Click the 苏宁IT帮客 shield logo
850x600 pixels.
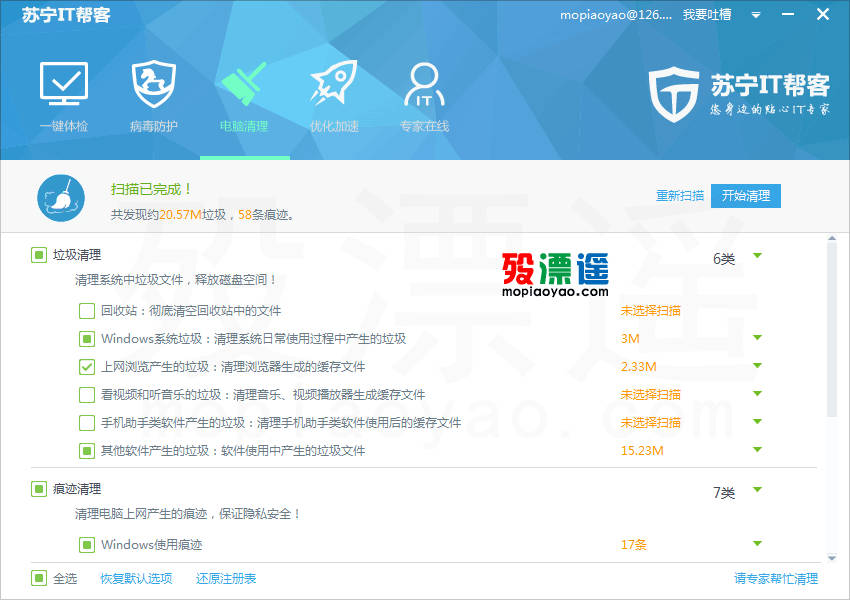click(x=674, y=94)
